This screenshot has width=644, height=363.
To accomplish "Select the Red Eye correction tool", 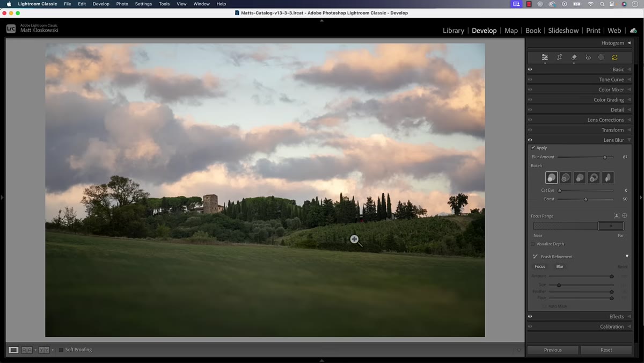I will click(x=588, y=57).
